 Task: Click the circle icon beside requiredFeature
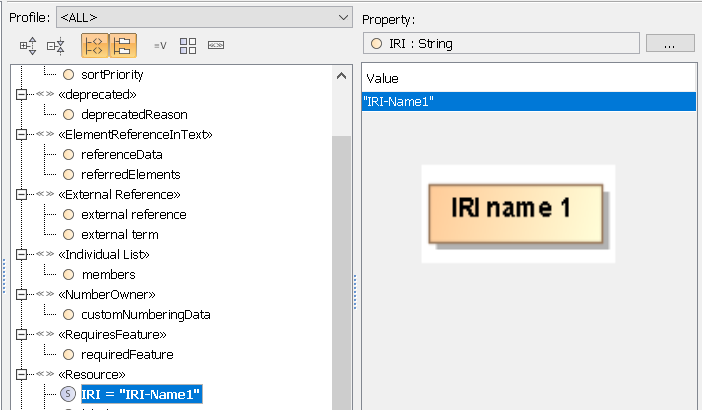pos(69,354)
